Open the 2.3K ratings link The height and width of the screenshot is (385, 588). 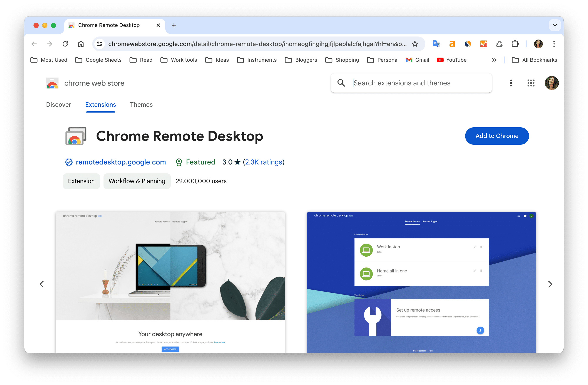[x=264, y=162]
